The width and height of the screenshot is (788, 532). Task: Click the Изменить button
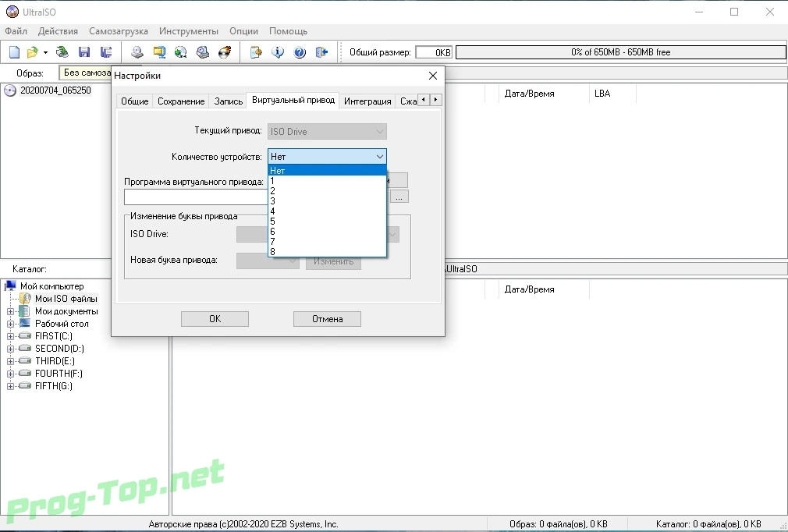pos(333,261)
